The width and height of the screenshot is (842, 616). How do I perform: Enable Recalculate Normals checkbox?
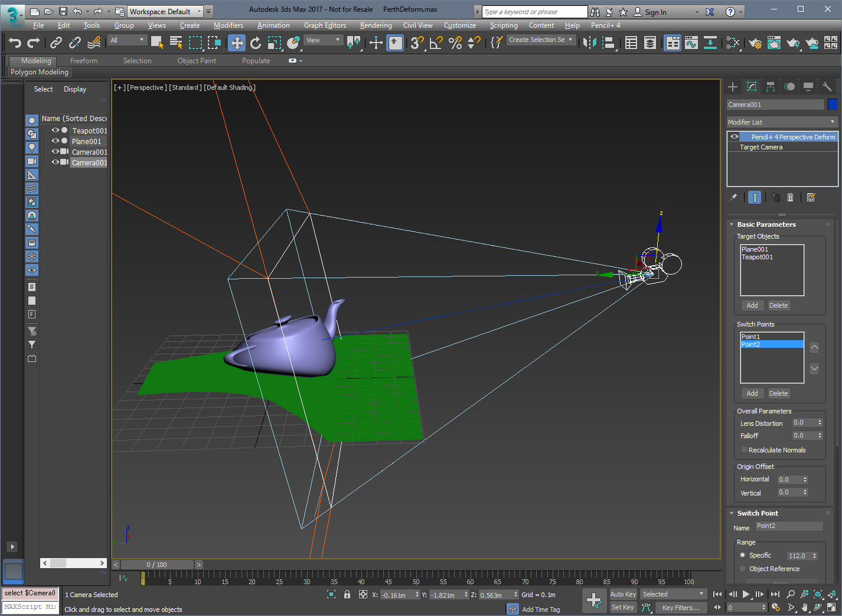coord(744,450)
